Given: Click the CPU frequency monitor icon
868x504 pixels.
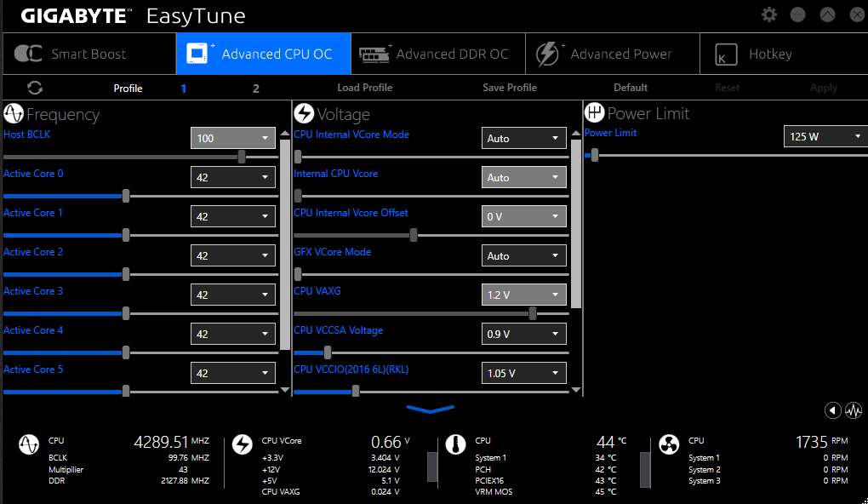Looking at the screenshot, I should click(29, 444).
